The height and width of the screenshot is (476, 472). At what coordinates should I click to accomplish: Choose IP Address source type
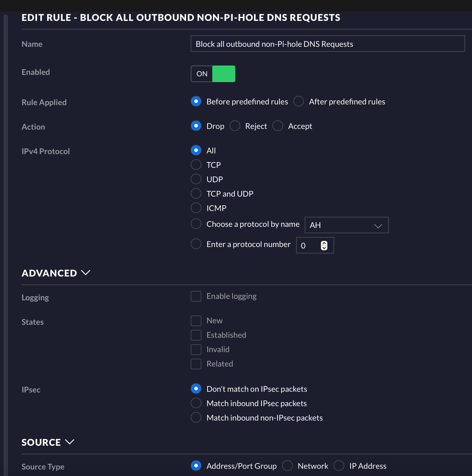(339, 466)
